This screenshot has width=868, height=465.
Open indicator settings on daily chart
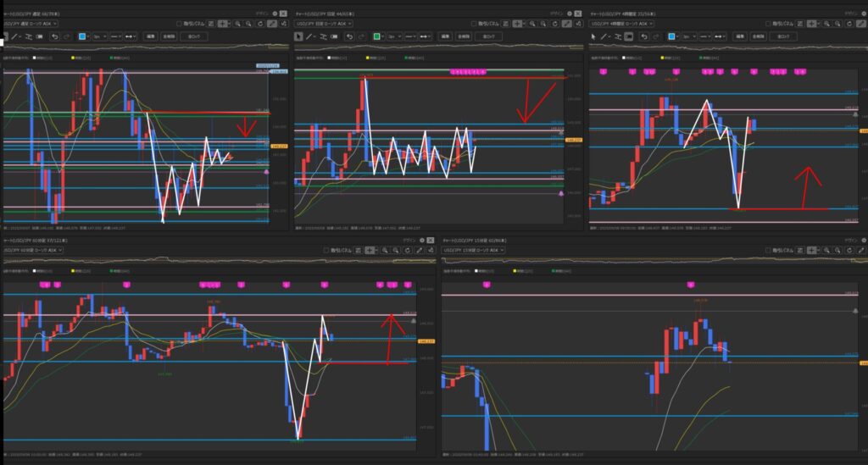578,24
